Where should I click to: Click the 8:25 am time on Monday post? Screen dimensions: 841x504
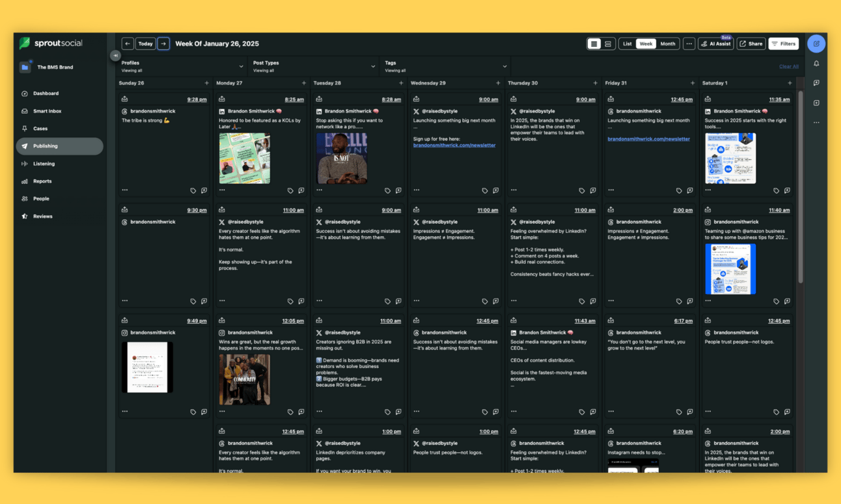coord(294,99)
